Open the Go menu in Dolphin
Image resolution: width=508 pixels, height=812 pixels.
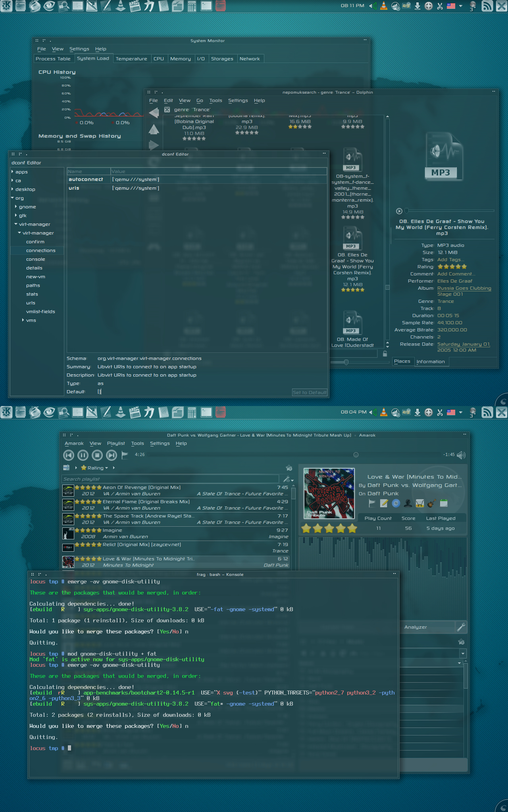200,101
